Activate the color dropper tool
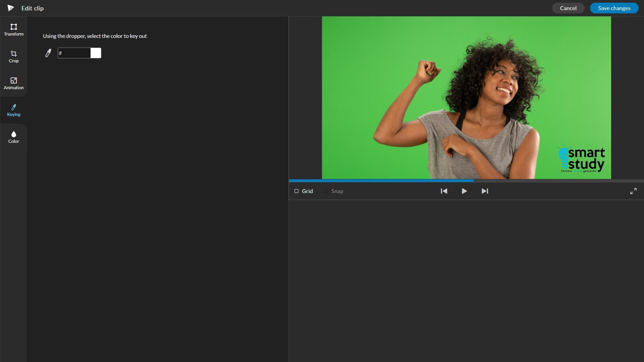This screenshot has height=362, width=644. (48, 53)
